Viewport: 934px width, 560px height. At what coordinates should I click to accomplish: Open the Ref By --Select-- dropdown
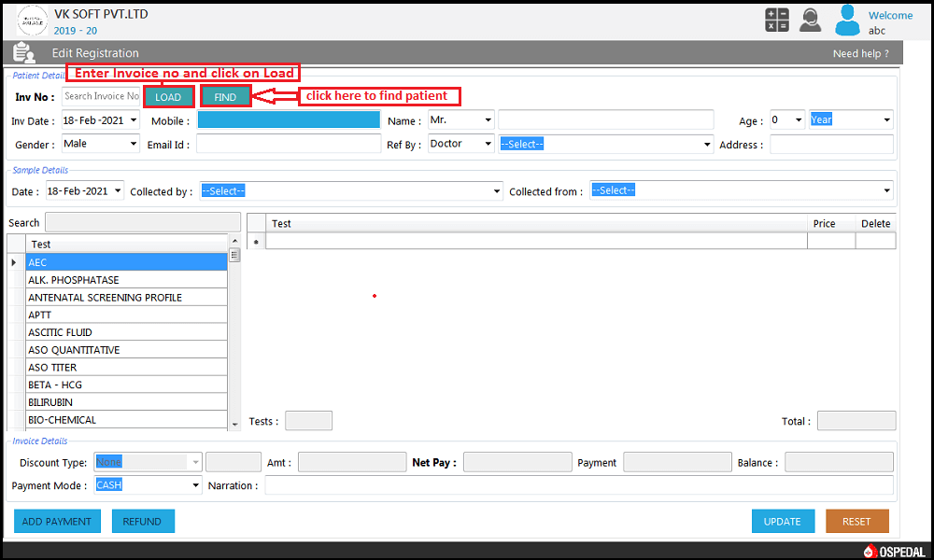pos(707,144)
